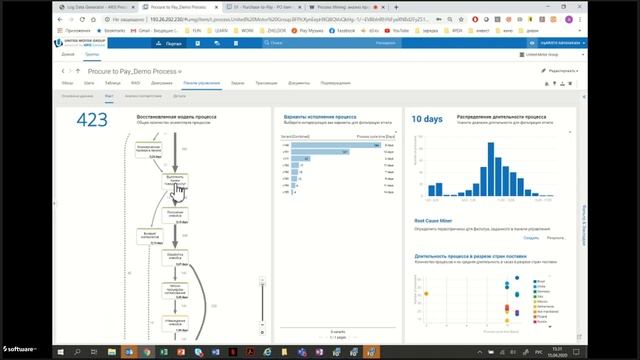Image resolution: width=640 pixels, height=360 pixels.
Task: Go up one level with up arrow
Action: click(78, 71)
